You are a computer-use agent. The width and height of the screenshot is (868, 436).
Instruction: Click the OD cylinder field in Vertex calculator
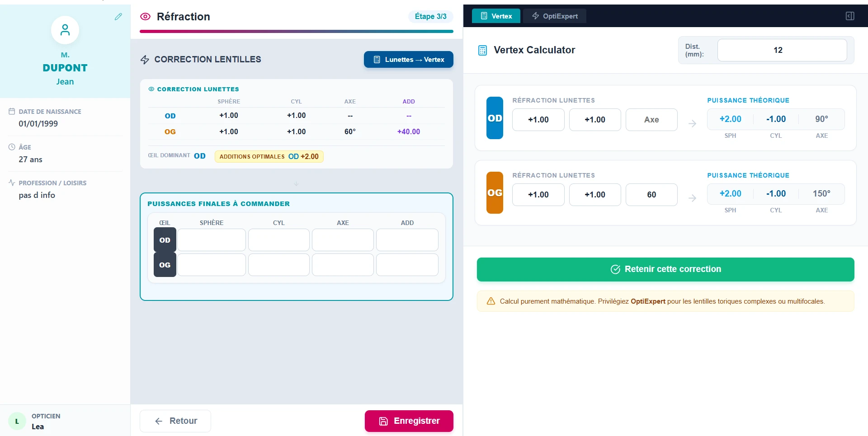(x=595, y=120)
